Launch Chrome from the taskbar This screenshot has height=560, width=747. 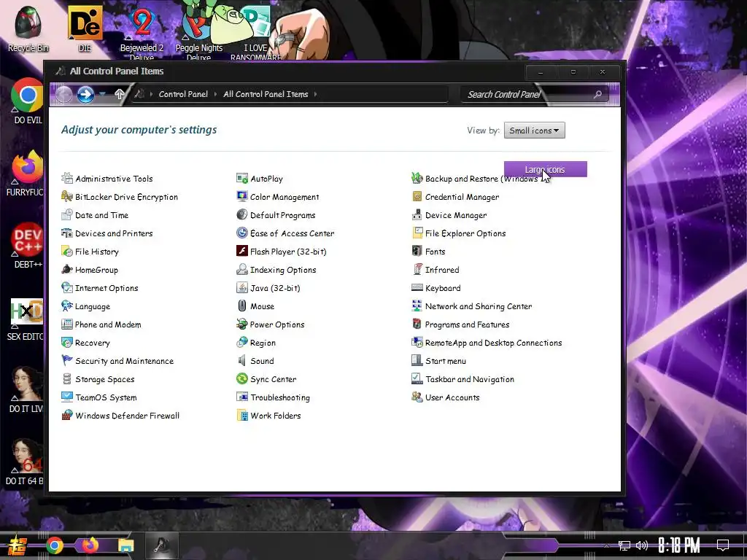(55, 545)
